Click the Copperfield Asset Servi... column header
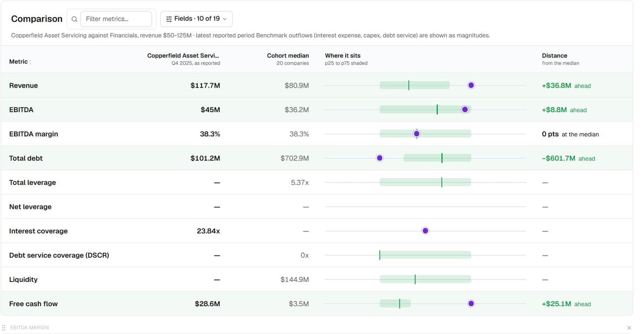Screen dimensions: 644x334 183,56
